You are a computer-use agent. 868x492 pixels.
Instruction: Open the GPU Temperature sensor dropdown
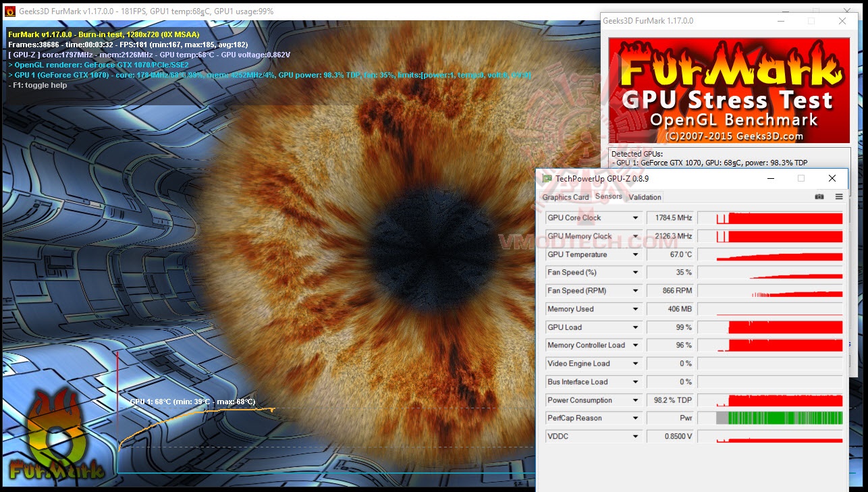pyautogui.click(x=635, y=254)
